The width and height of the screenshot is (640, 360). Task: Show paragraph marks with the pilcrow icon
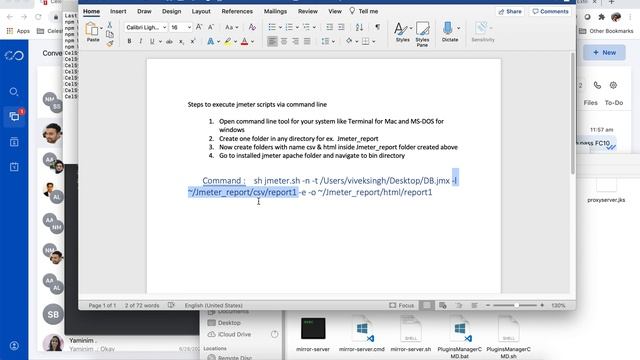378,27
